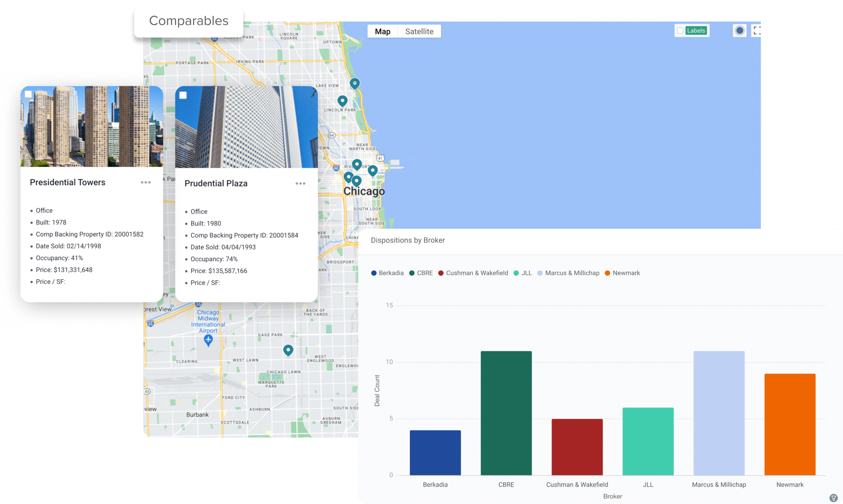The image size is (843, 504).
Task: Click the map pin near Lake View
Action: click(x=355, y=84)
